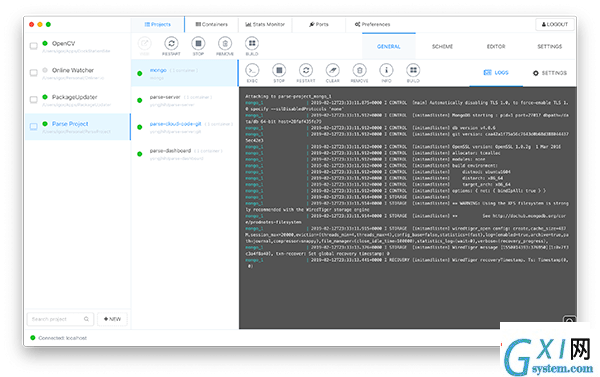600x377 pixels.
Task: Select the mongo service entry
Action: click(185, 73)
